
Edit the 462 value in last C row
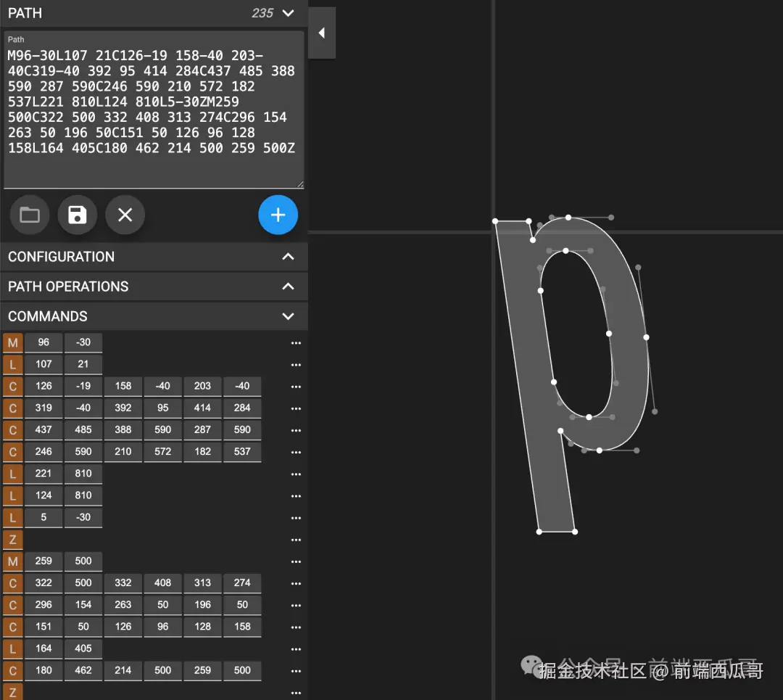(x=83, y=670)
